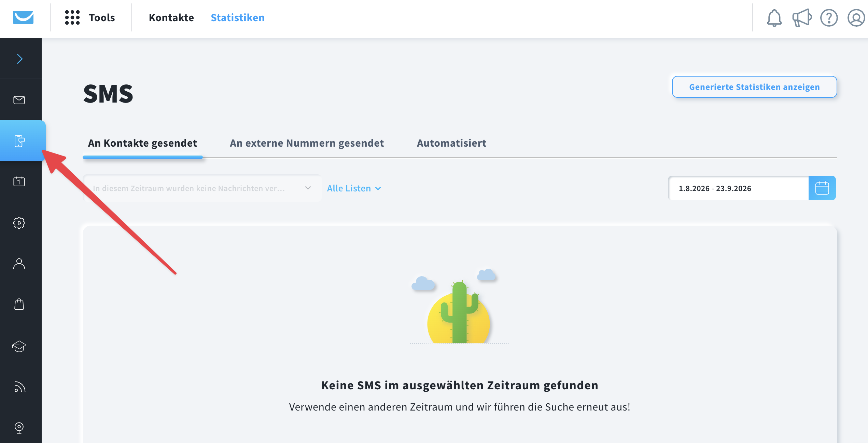Expand the sidebar with the chevron arrow
This screenshot has height=443, width=868.
(20, 59)
